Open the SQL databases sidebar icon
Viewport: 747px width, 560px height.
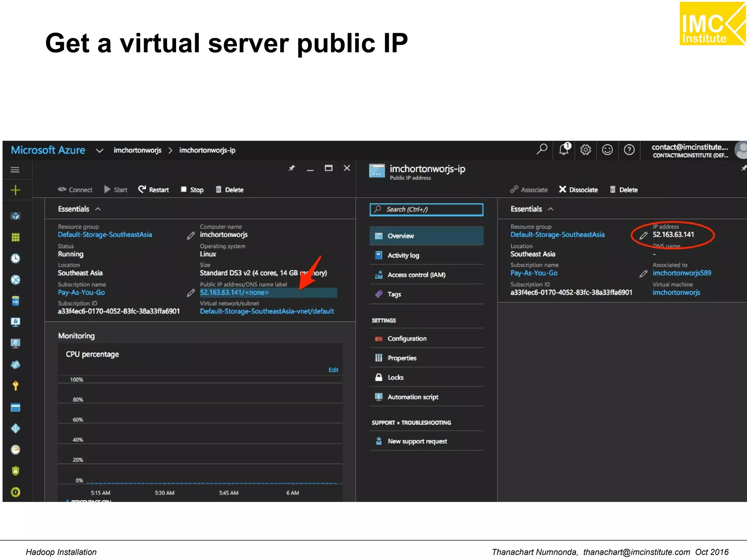coord(15,301)
